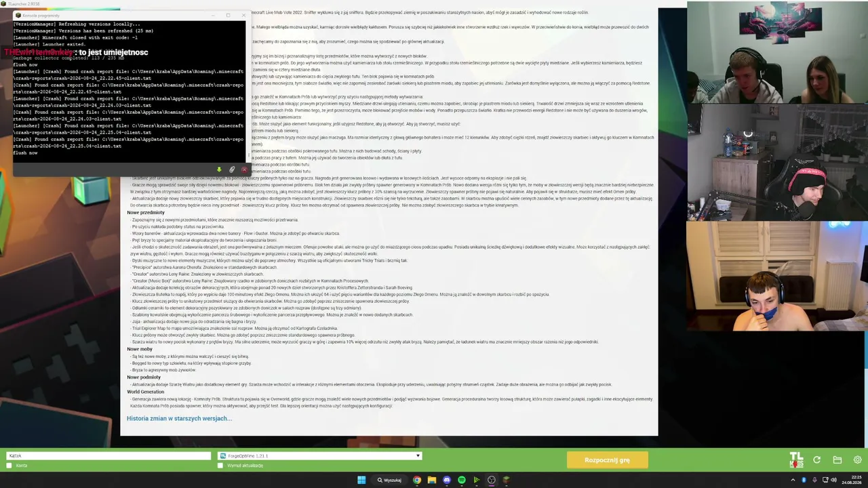Screen dimensions: 868x488
Task: Click the Nowe moby heading text
Action: click(x=140, y=349)
